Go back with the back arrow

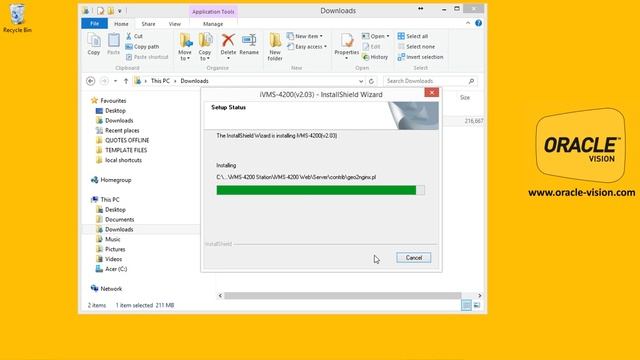point(91,81)
